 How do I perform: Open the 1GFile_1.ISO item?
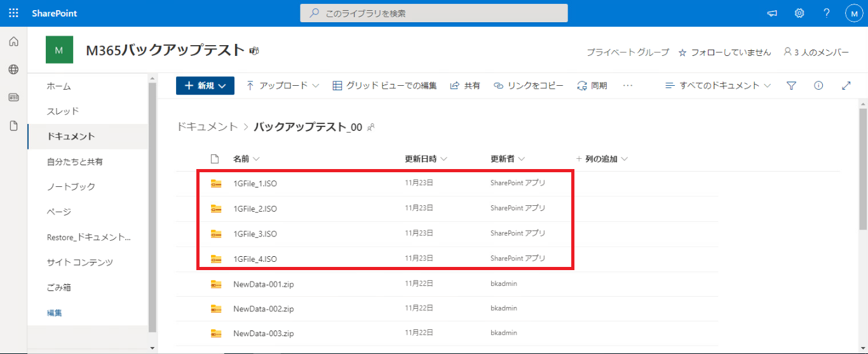255,184
